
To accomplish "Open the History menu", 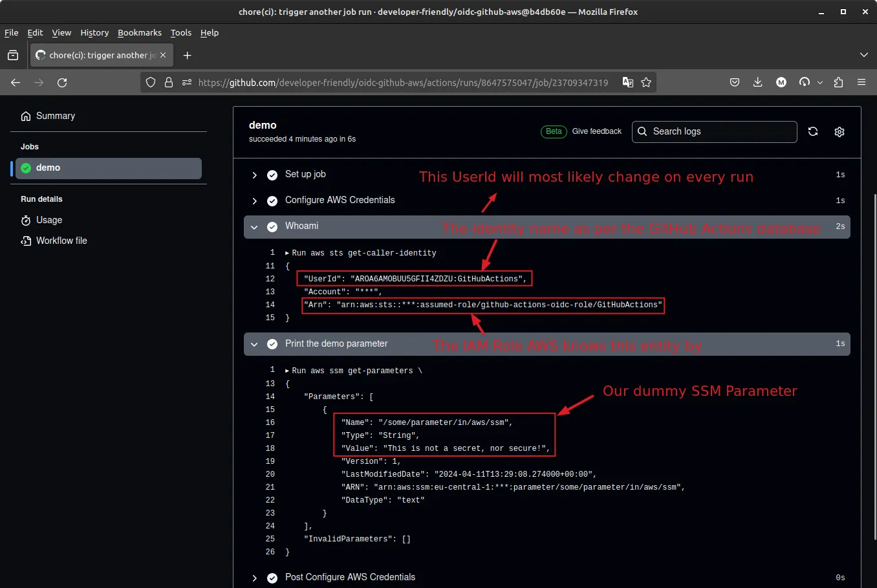I will click(94, 32).
